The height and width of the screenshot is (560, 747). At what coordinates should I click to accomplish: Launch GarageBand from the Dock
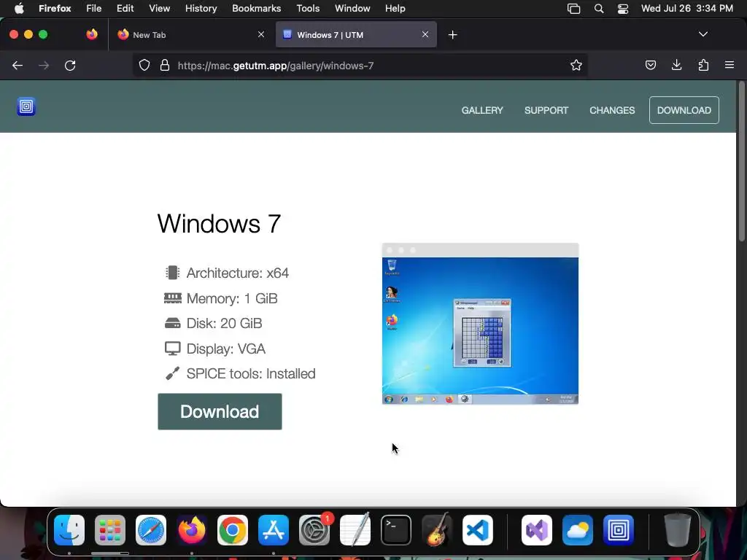pyautogui.click(x=436, y=530)
